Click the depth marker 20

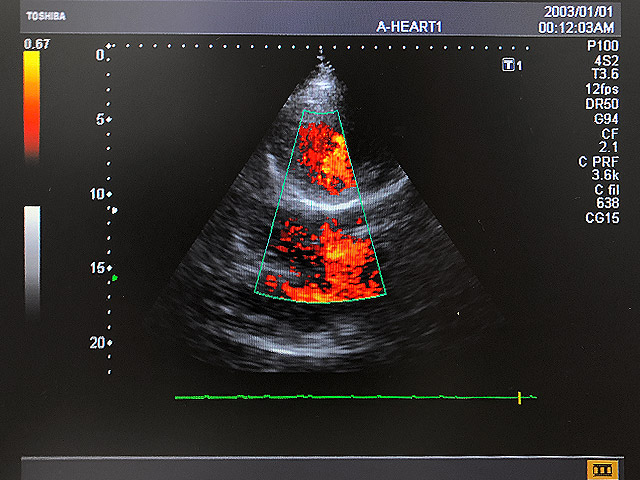click(97, 343)
